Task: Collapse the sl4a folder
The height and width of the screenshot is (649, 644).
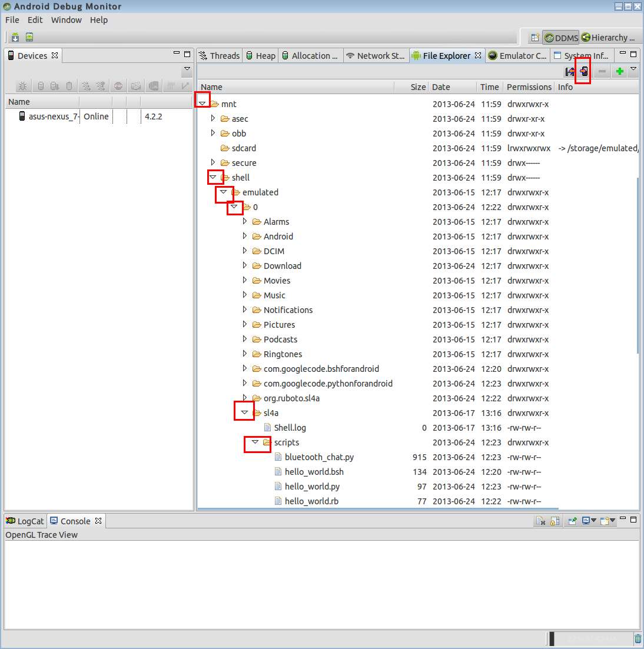Action: click(245, 412)
